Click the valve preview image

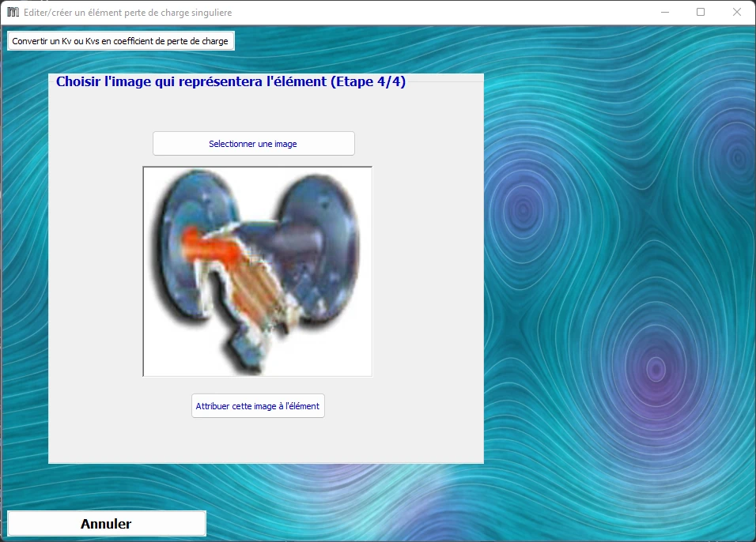coord(258,271)
